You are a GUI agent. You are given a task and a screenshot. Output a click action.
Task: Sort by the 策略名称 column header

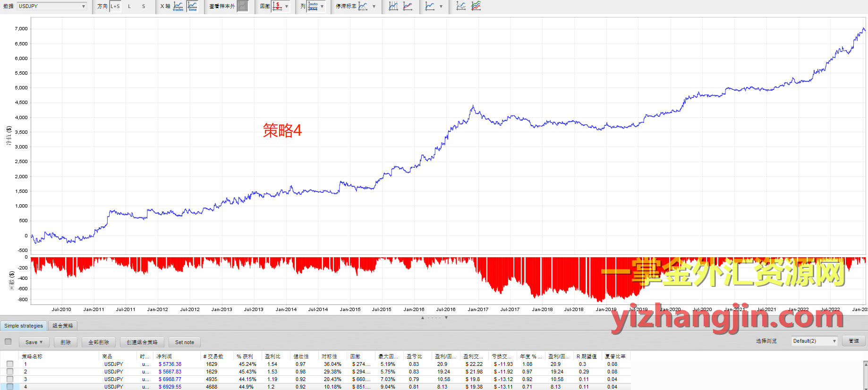click(x=32, y=356)
